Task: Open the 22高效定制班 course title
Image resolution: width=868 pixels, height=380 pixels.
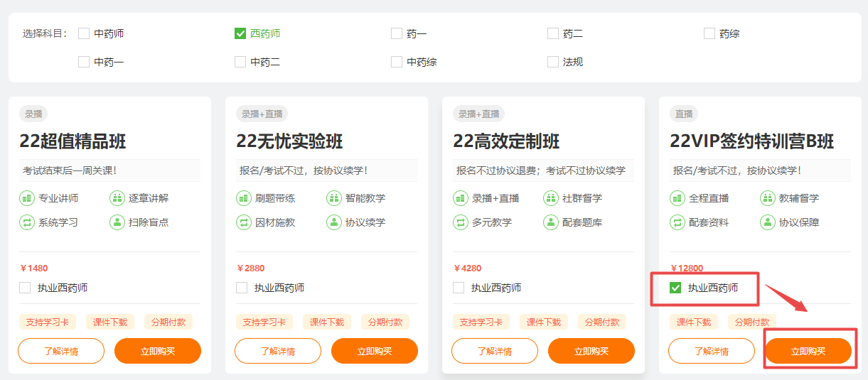Action: [506, 141]
